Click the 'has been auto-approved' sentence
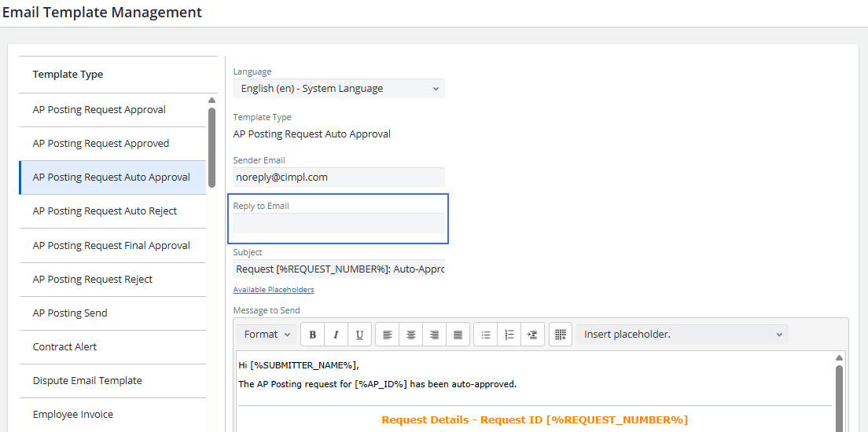The image size is (868, 432). (377, 384)
